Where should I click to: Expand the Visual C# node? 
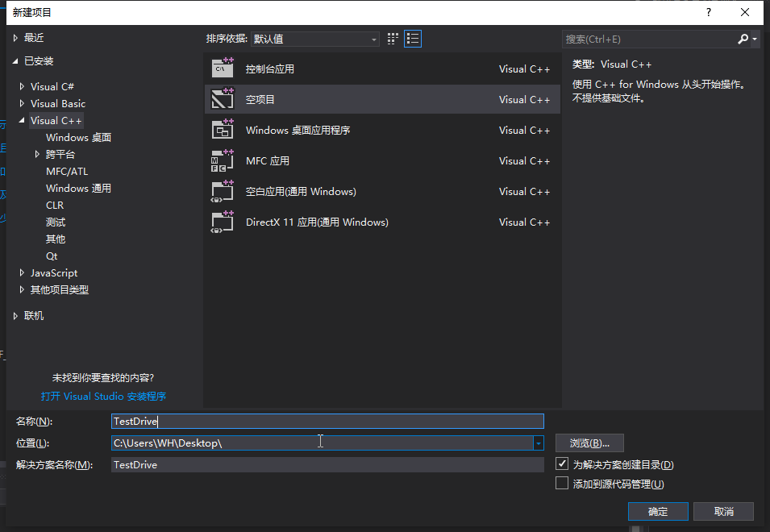pos(22,86)
